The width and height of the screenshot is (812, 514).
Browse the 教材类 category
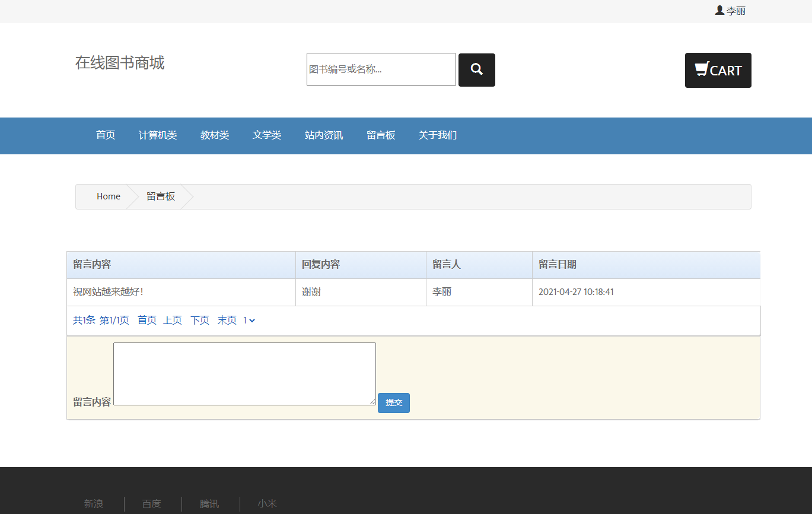coord(215,135)
